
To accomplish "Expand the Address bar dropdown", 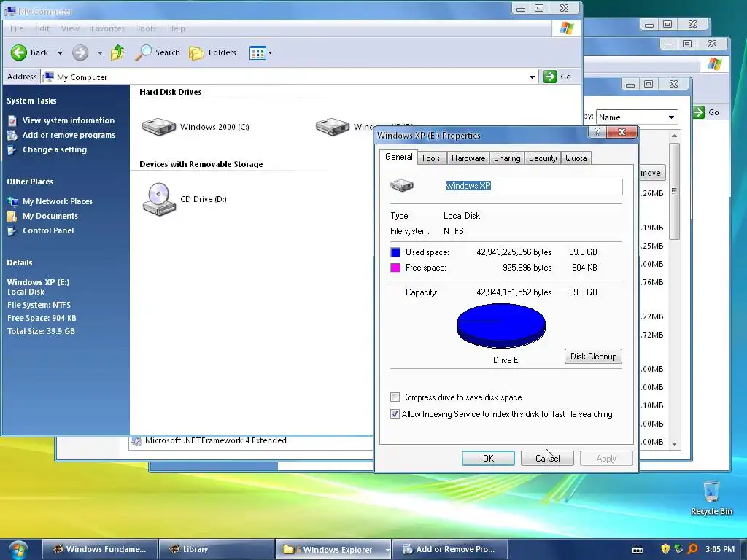I will coord(532,77).
